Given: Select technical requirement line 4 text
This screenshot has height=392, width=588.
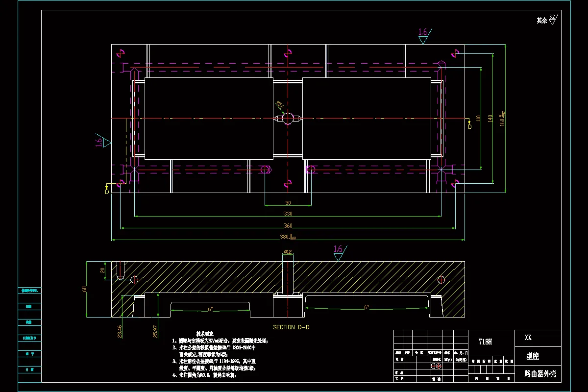Looking at the screenshot, I should point(204,375).
